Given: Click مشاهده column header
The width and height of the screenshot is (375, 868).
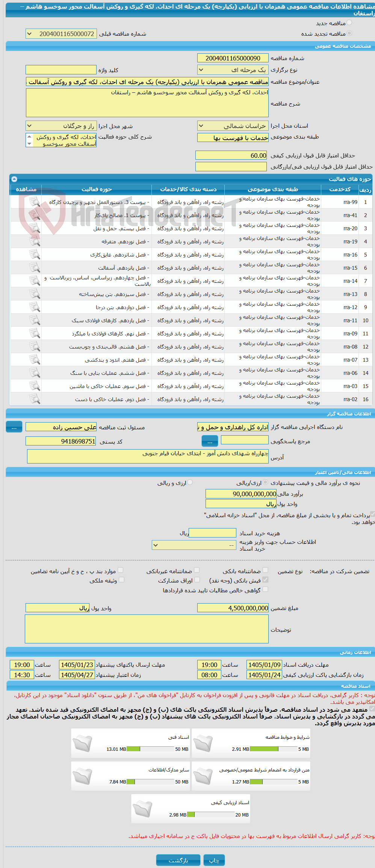Looking at the screenshot, I should tap(26, 189).
